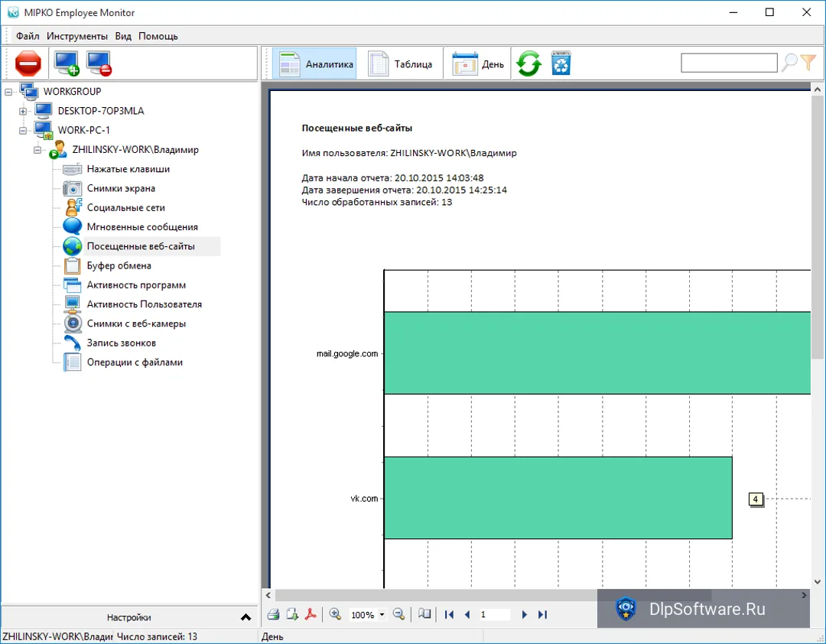Click the webcam icon for Снимки с веб-камеры
This screenshot has height=644, width=826.
coord(73,324)
